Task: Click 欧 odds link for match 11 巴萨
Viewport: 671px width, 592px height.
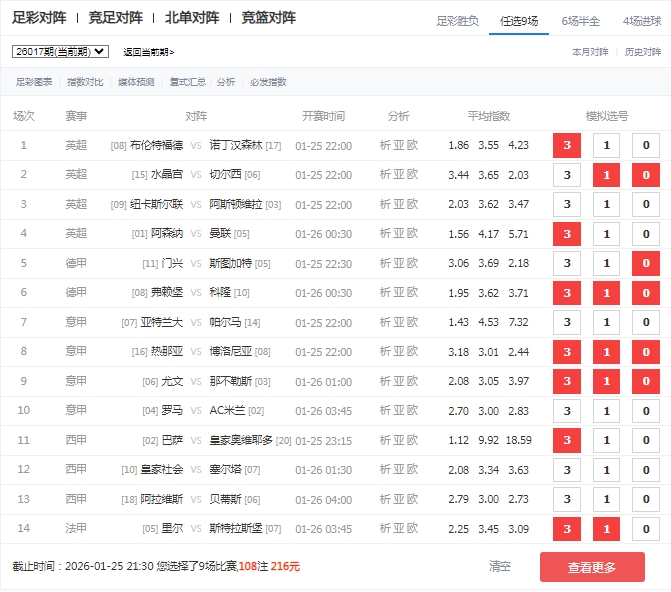Action: pos(413,440)
